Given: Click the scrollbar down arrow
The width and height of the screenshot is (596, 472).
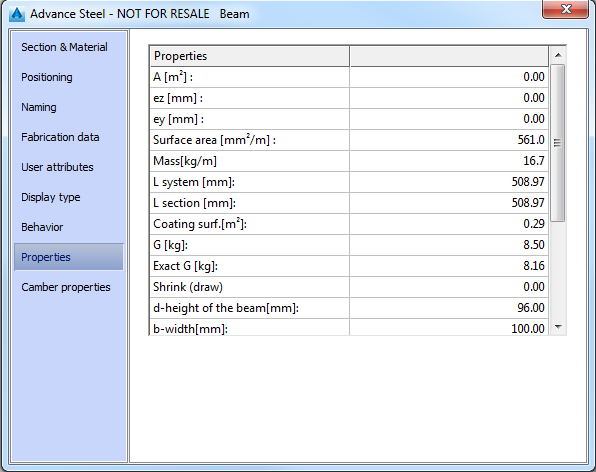Looking at the screenshot, I should pos(558,327).
